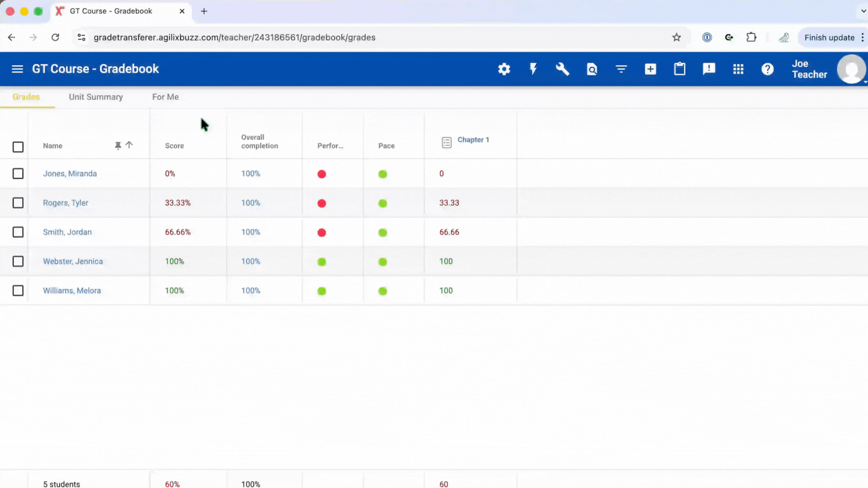This screenshot has height=488, width=868.
Task: Open the Joe Teacher profile dropdown
Action: point(851,69)
